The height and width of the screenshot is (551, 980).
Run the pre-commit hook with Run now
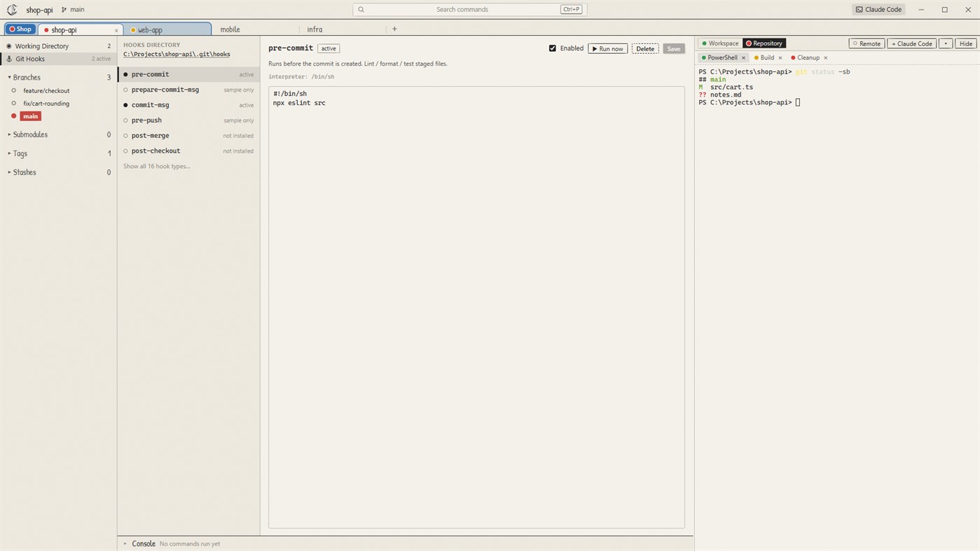608,49
